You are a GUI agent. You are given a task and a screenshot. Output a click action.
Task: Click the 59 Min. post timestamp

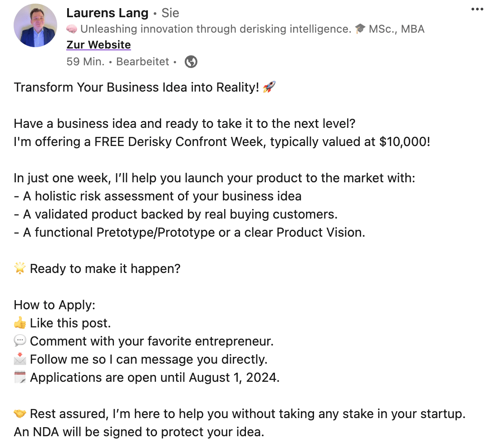[x=85, y=62]
